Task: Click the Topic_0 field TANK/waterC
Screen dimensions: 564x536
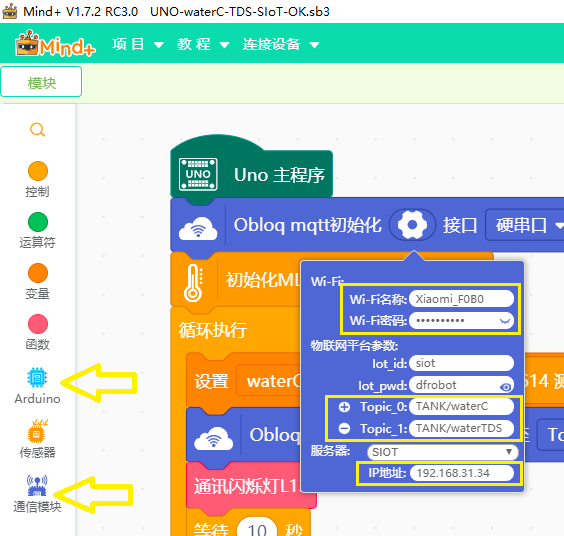Action: [461, 406]
